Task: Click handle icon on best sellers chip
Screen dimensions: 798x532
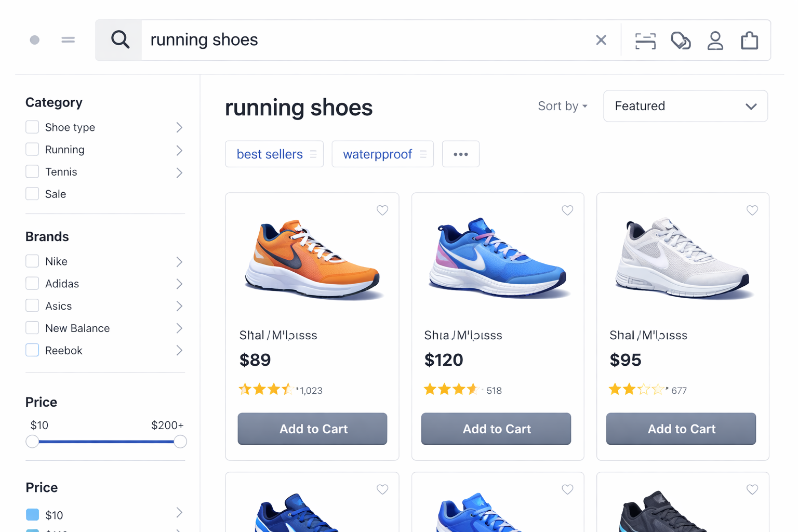Action: (313, 154)
